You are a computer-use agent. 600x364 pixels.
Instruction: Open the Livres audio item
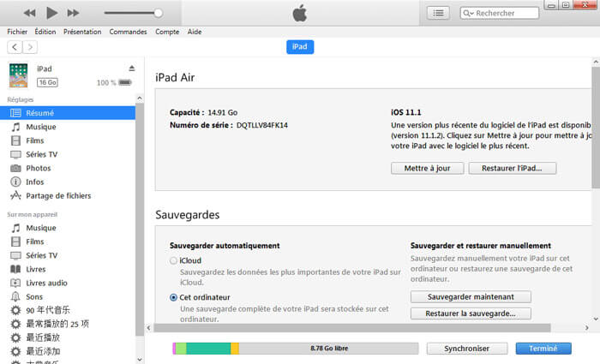68,283
